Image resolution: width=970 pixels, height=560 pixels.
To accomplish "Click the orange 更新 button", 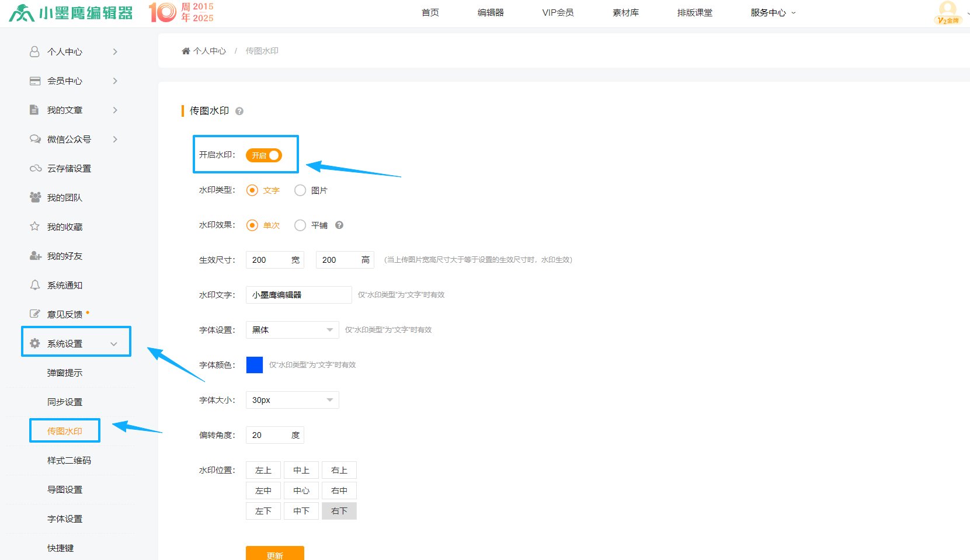I will (x=274, y=554).
